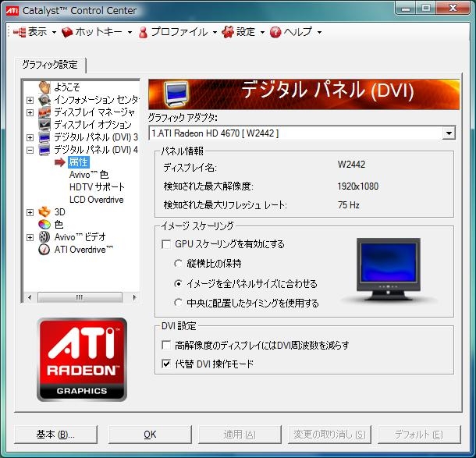Click the 色 color wheel icon
The height and width of the screenshot is (458, 476).
pos(44,225)
